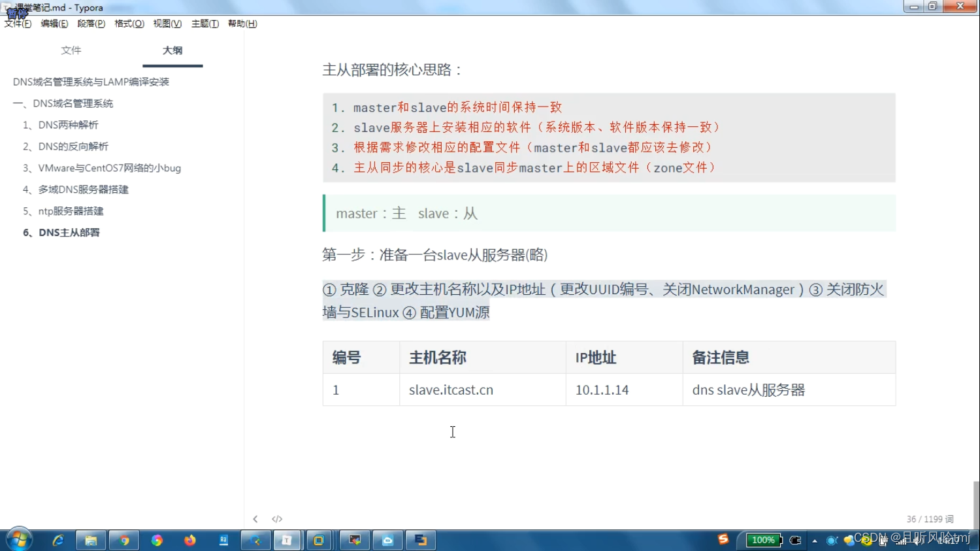Open Internet Explorer from the taskbar
The width and height of the screenshot is (980, 551).
point(59,541)
